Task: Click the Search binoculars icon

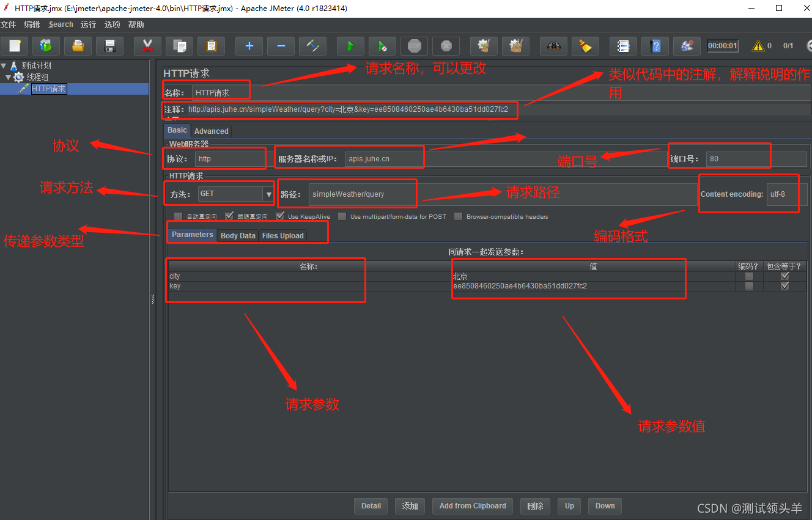Action: 553,46
